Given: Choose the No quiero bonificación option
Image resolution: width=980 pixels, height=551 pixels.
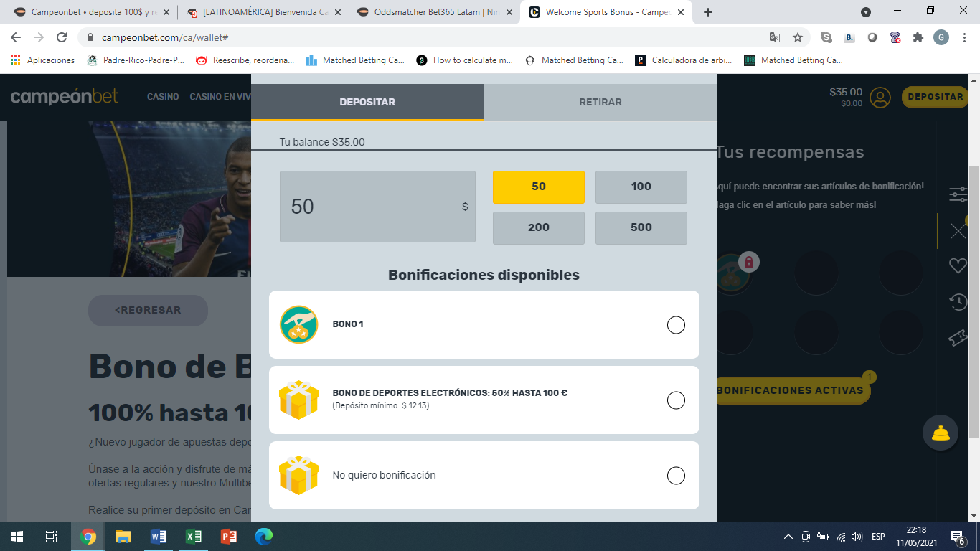Looking at the screenshot, I should pos(676,476).
